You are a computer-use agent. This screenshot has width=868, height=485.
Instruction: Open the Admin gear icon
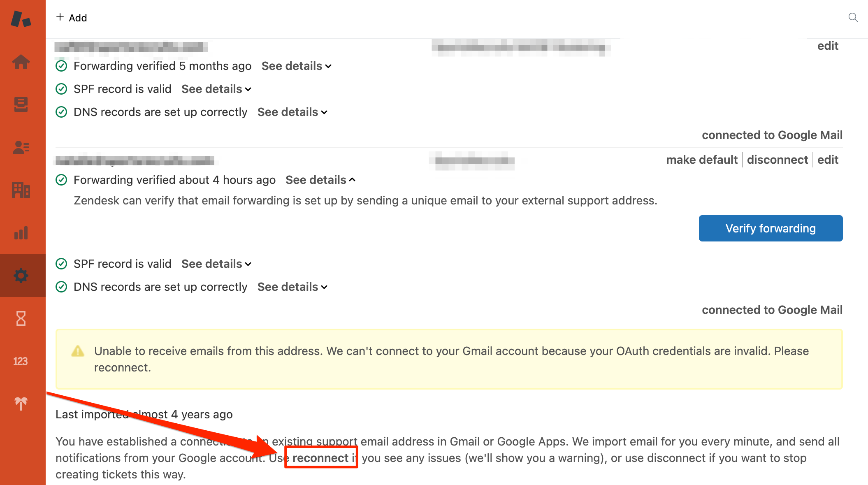pyautogui.click(x=21, y=276)
